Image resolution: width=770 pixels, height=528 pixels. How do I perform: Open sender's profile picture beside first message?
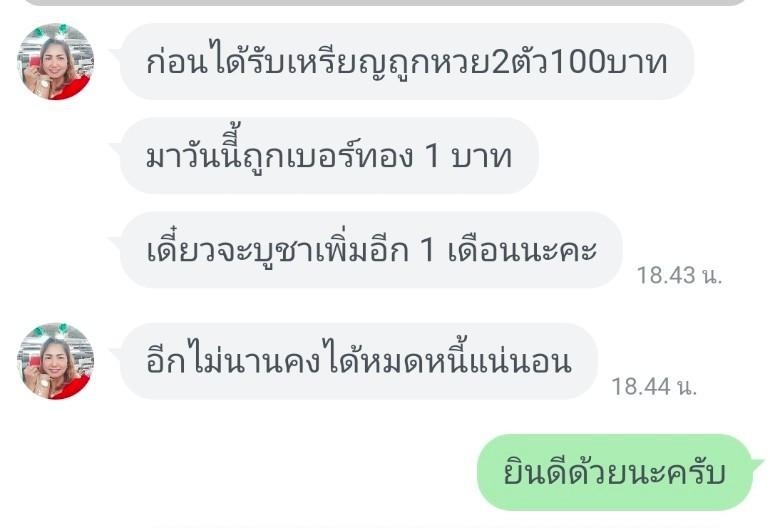pos(55,61)
